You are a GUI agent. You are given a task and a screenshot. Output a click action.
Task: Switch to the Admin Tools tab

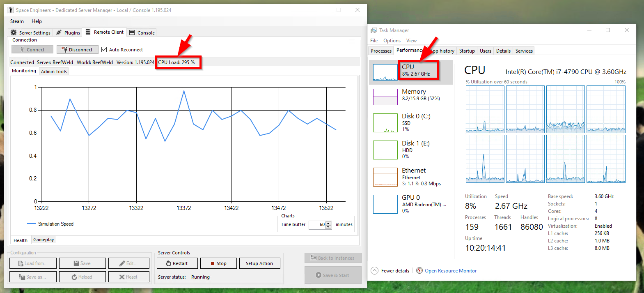54,72
